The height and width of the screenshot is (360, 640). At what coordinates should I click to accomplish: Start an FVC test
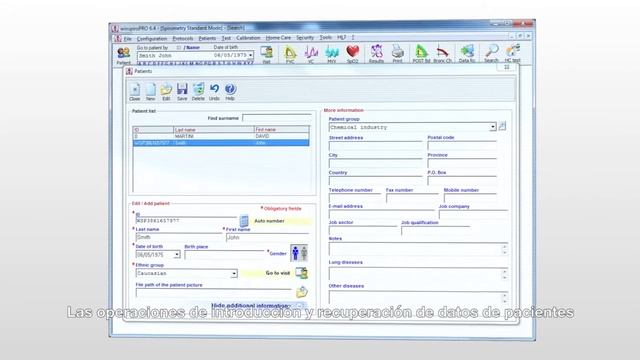tap(290, 54)
